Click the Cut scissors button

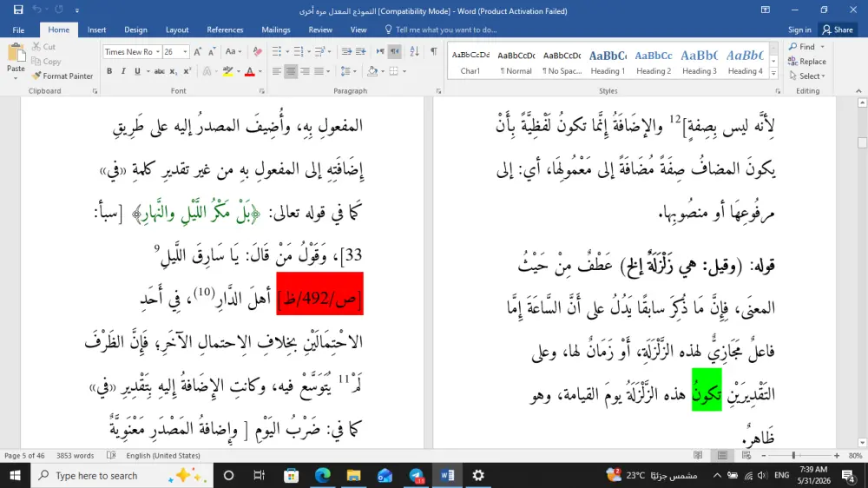click(x=43, y=47)
